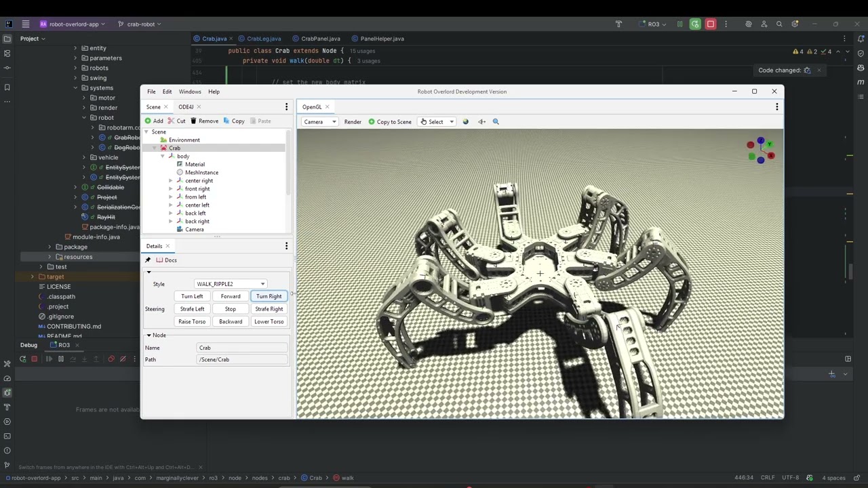The image size is (868, 488).
Task: Click the pin icon in Details panel
Action: pos(148,260)
